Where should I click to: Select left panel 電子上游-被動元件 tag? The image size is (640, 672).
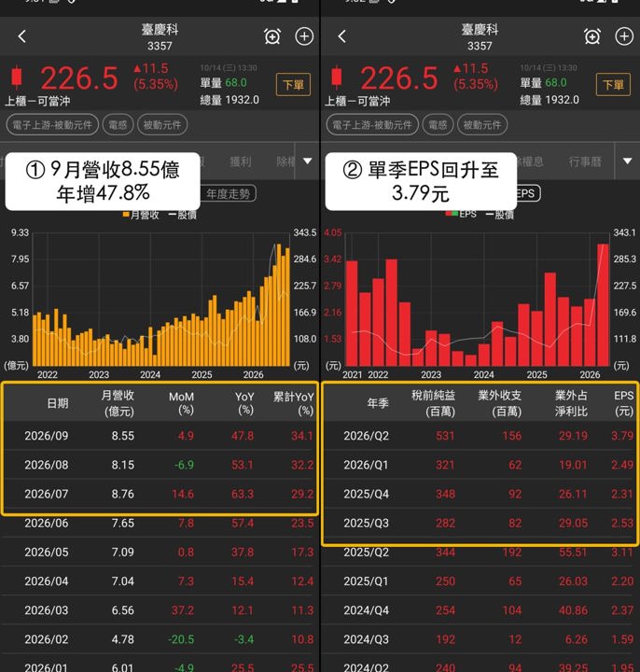(x=52, y=125)
